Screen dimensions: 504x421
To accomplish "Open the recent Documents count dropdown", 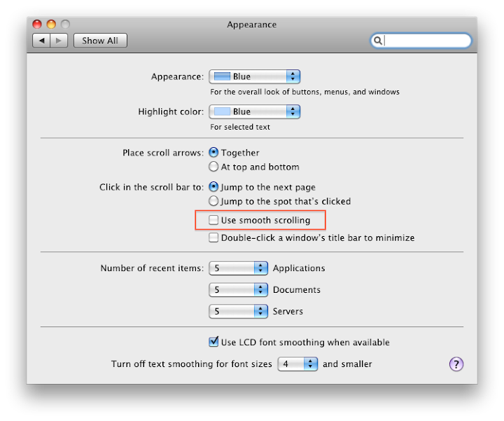I will (x=238, y=289).
